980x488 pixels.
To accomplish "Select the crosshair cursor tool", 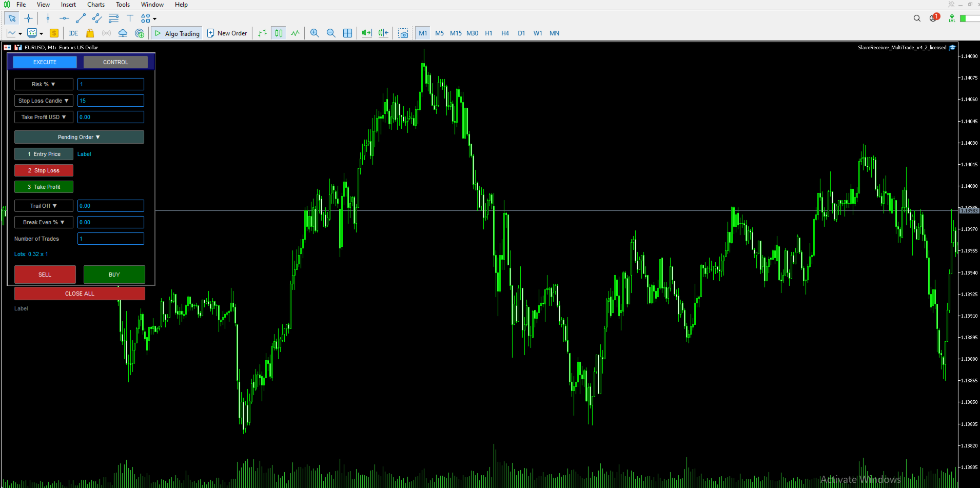I will [x=28, y=18].
